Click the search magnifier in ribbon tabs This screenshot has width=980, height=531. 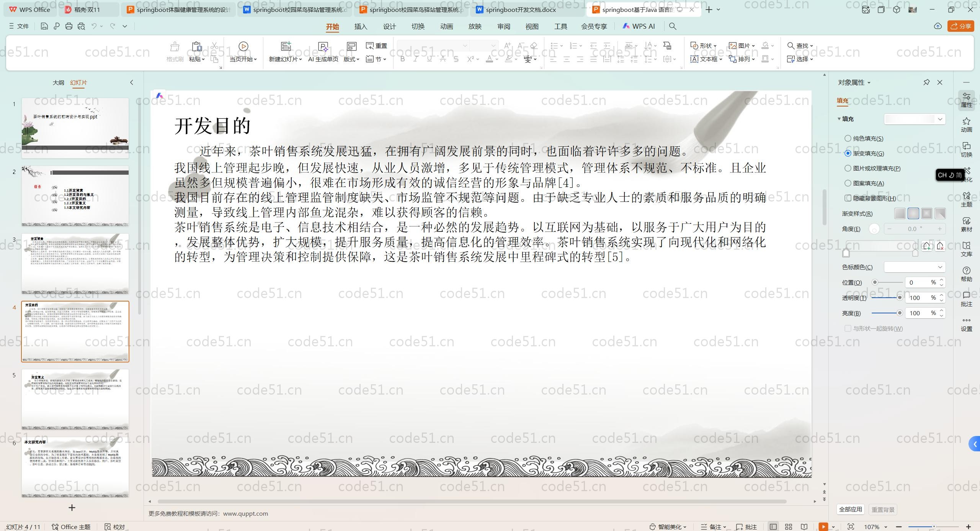(673, 26)
